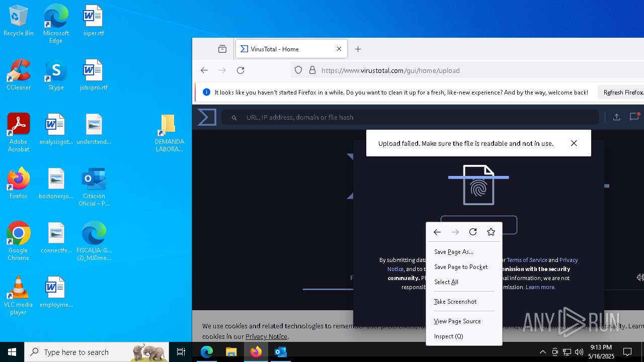Launch Microsoft Edge from desktop shortcut
This screenshot has width=644, height=362.
(x=56, y=24)
